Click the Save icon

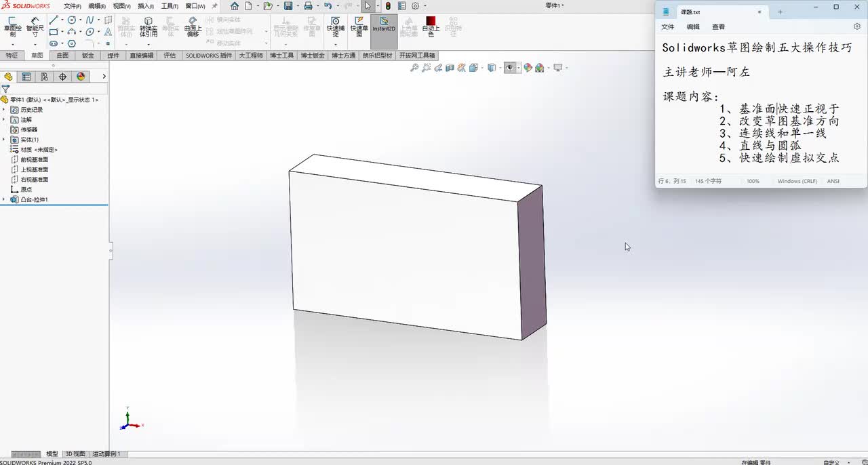click(x=288, y=6)
